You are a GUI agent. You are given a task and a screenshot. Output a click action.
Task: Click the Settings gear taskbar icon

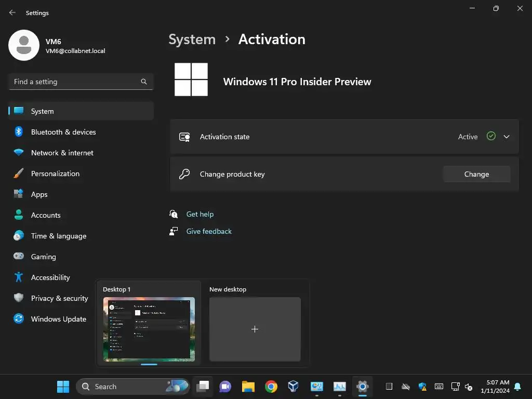click(362, 387)
